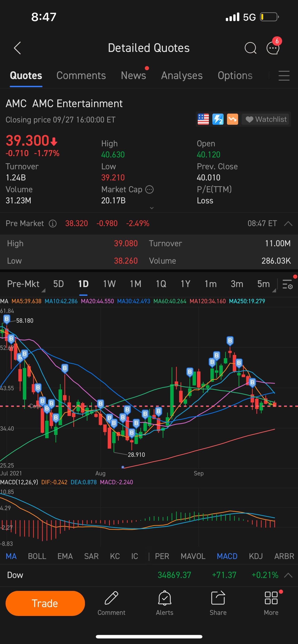298x644 pixels.
Task: Open Pre Market info icon
Action: click(x=52, y=223)
